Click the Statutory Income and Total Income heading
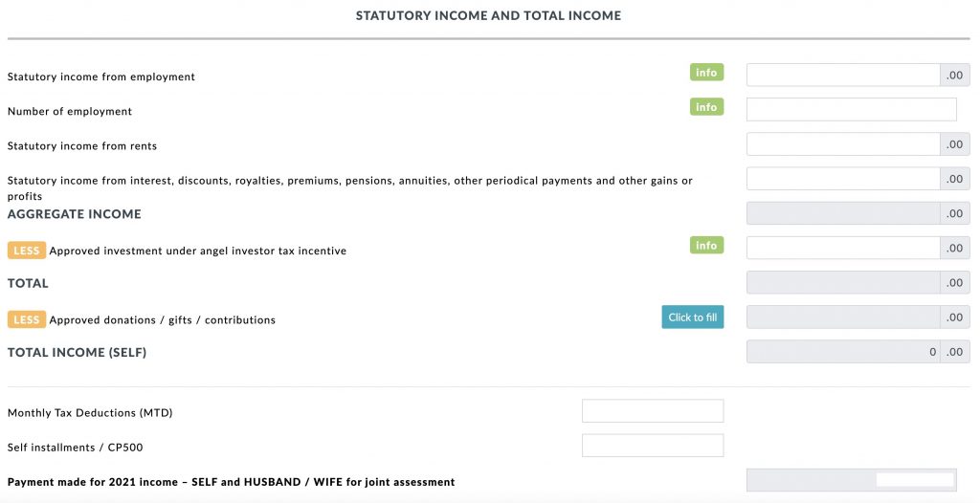Viewport: 980px width, 503px height. [x=488, y=16]
